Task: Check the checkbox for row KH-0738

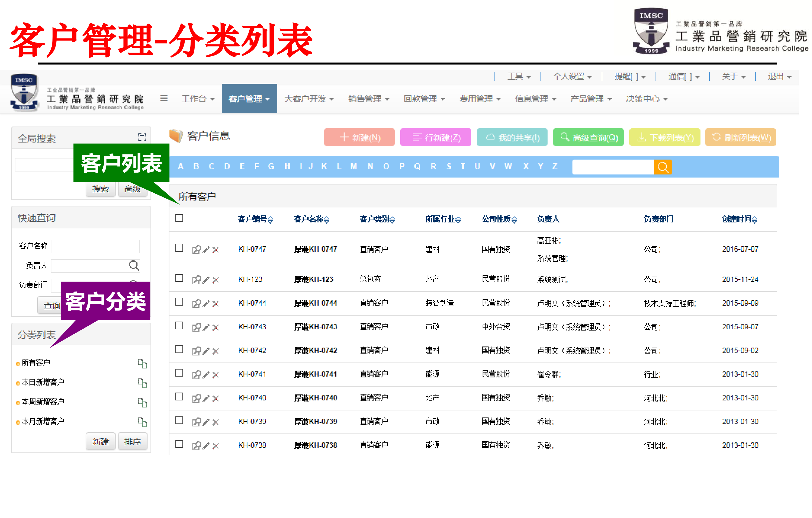Action: (x=179, y=444)
